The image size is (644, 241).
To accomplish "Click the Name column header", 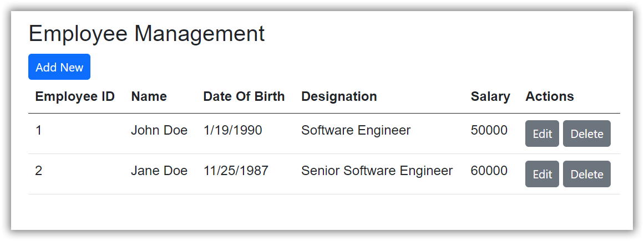I will [x=149, y=96].
